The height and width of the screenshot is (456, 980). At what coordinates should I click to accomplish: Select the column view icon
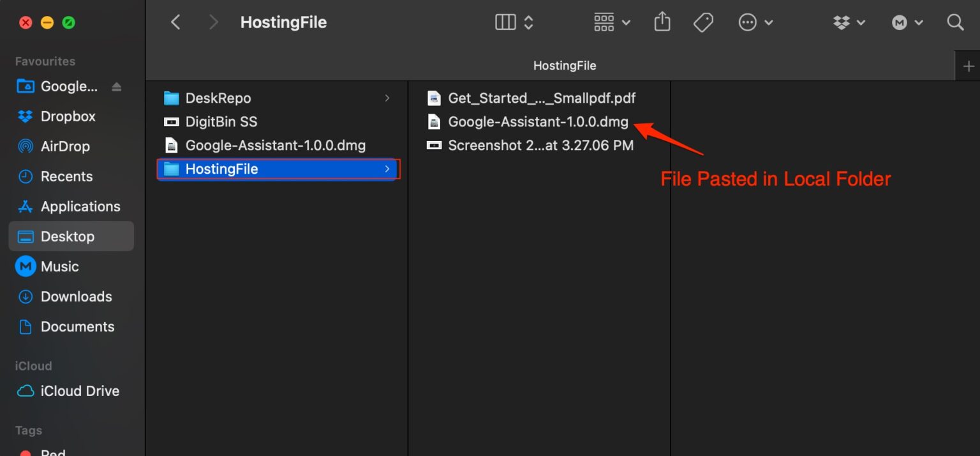point(505,22)
